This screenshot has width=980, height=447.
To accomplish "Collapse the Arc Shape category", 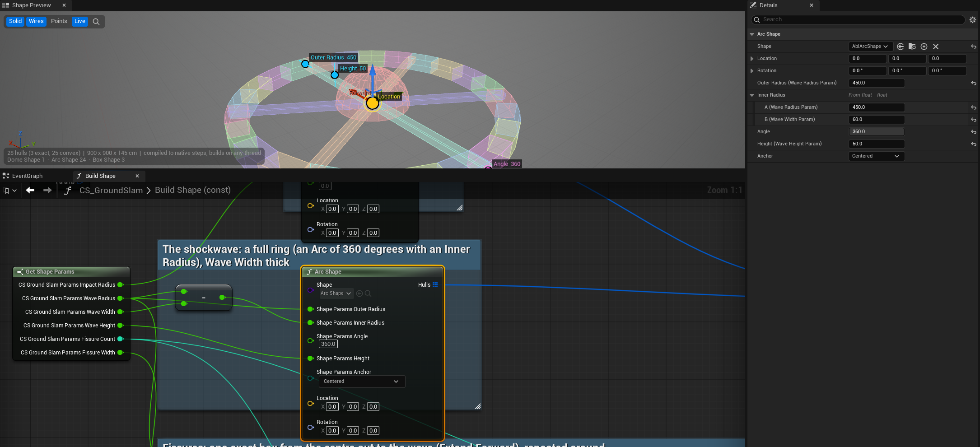I will point(752,34).
